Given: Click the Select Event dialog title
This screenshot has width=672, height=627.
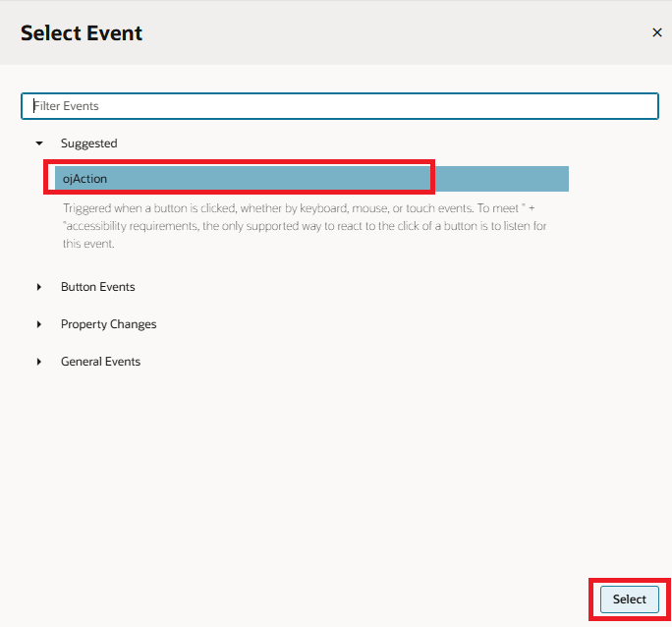Looking at the screenshot, I should pyautogui.click(x=82, y=32).
